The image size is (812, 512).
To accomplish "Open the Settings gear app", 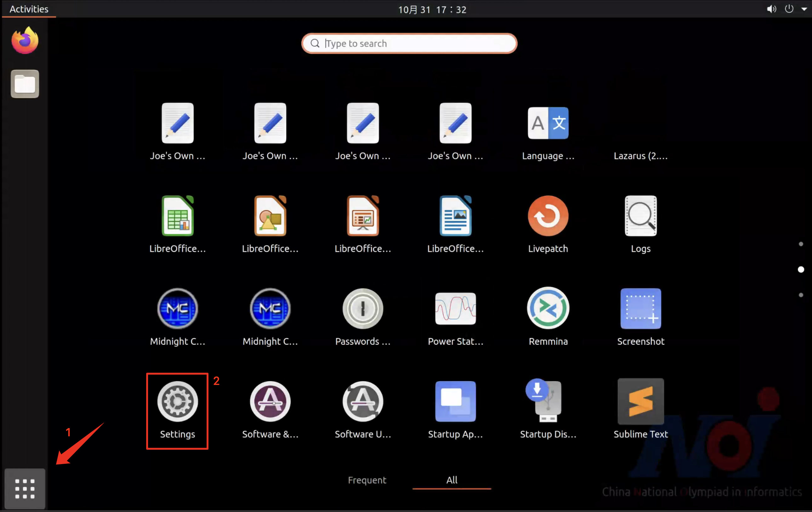I will tap(177, 402).
